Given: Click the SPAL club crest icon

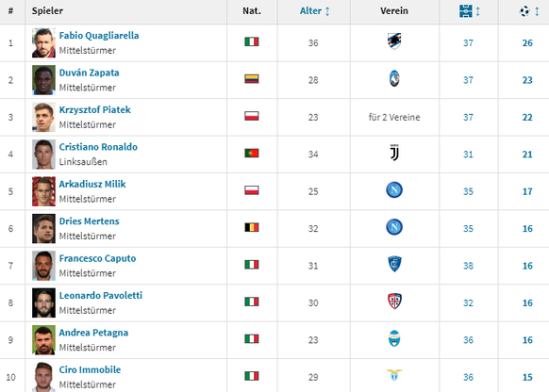Looking at the screenshot, I should 394,338.
